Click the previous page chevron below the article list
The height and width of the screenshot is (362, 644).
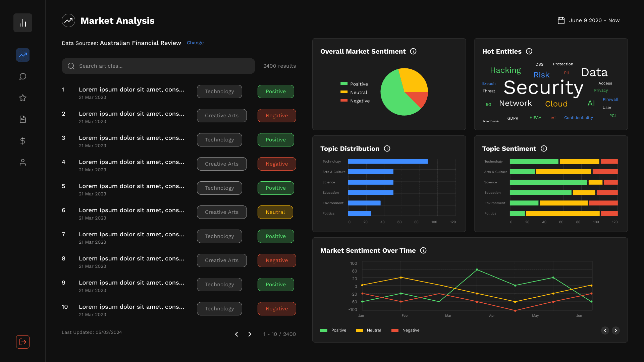click(237, 334)
